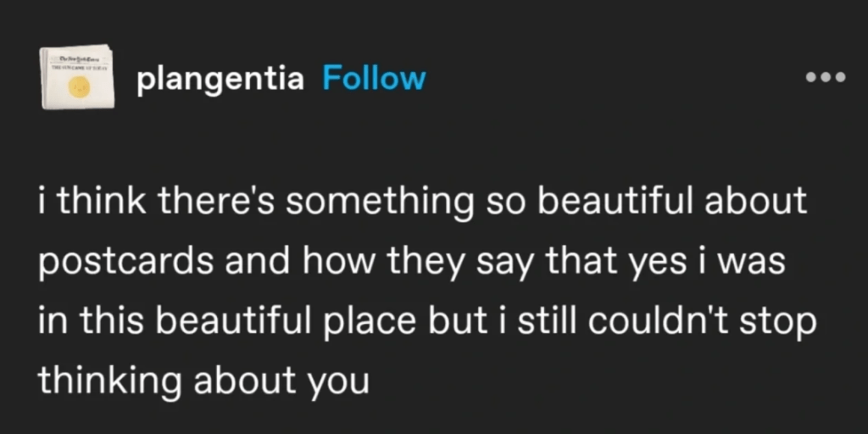Screen dimensions: 868x434
Task: Follow the plangentia blog
Action: pos(374,79)
